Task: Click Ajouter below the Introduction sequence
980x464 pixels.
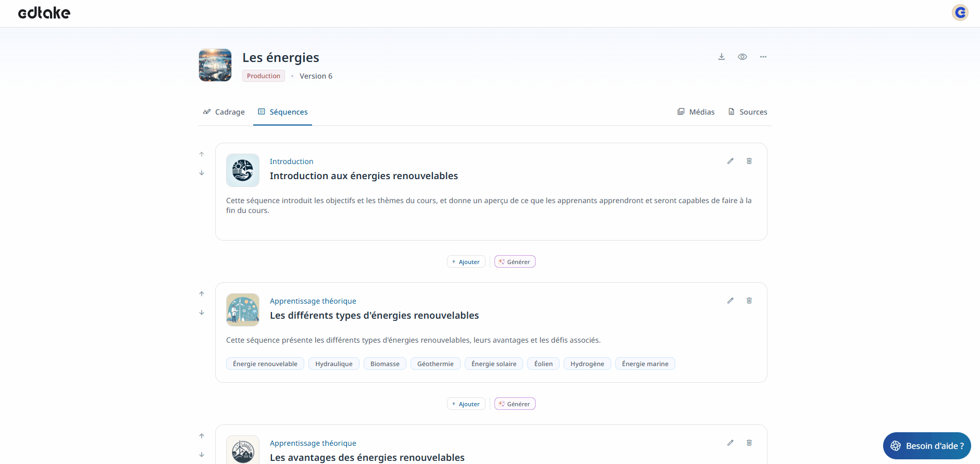Action: [466, 262]
